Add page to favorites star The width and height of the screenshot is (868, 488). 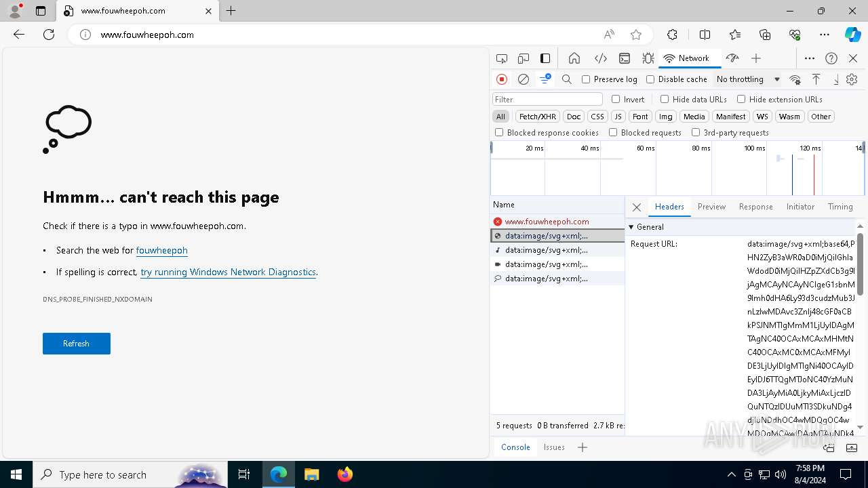pos(636,35)
